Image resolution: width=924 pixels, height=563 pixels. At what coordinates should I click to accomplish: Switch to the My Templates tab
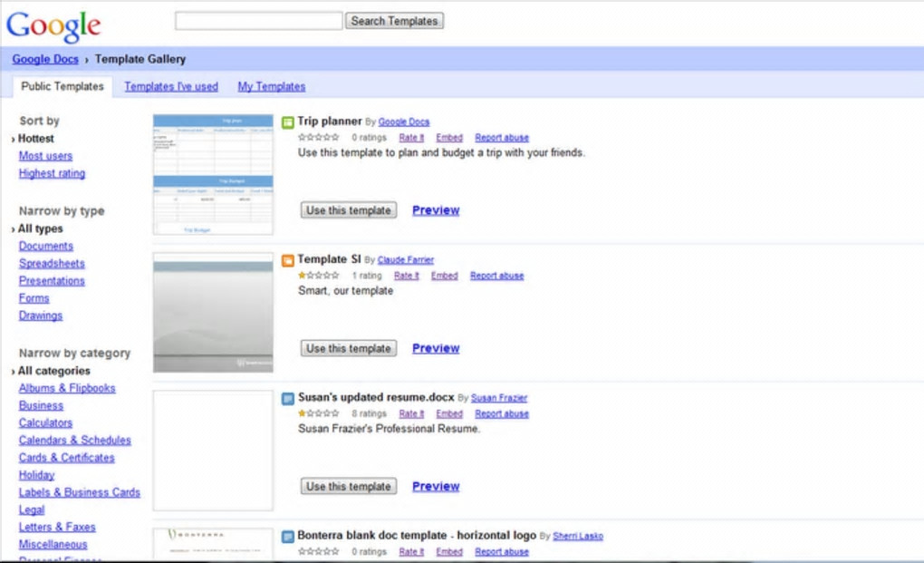point(272,87)
